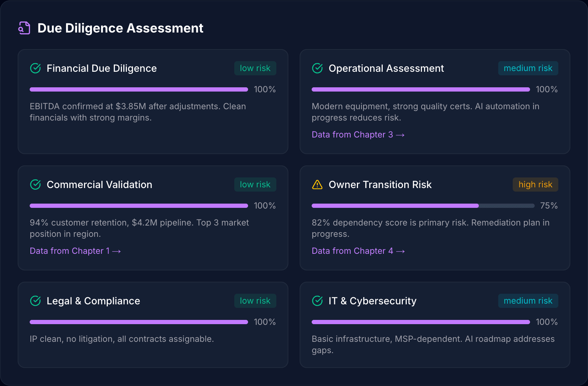The height and width of the screenshot is (386, 588).
Task: Click the Financial Due Diligence card title
Action: (102, 68)
